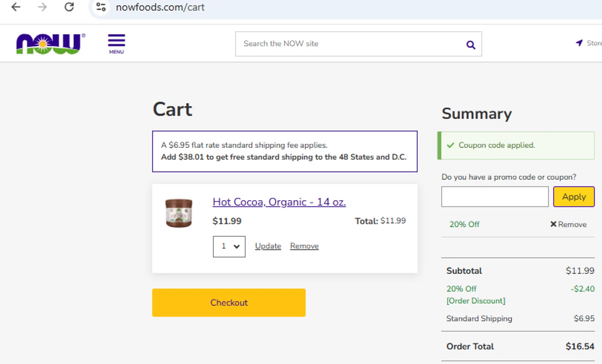Go back with the browser back arrow
Image resolution: width=602 pixels, height=364 pixels.
pos(16,7)
